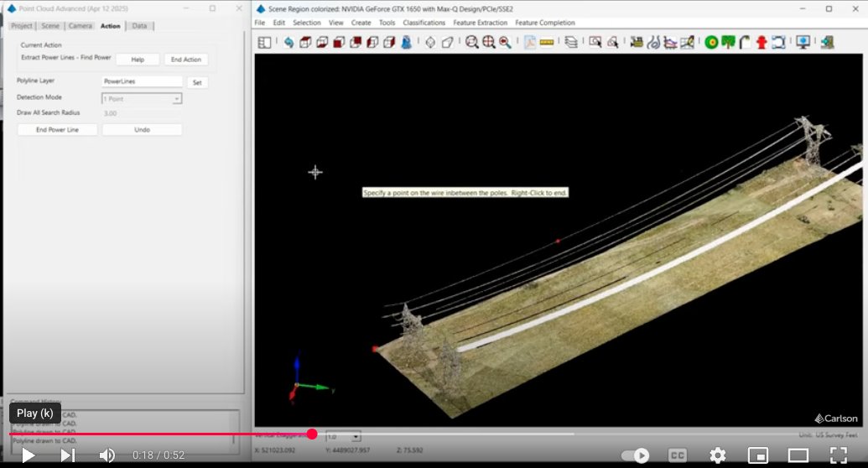Viewport: 868px width, 468px height.
Task: Open the Classifications menu
Action: tap(424, 23)
